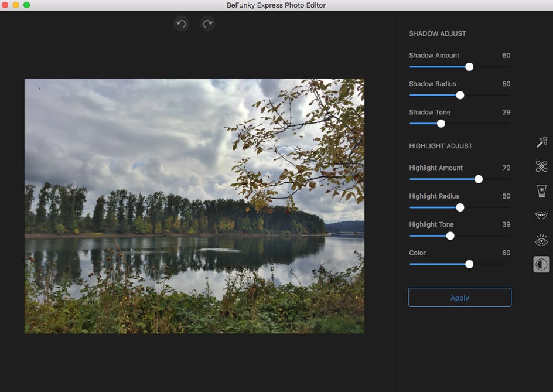The width and height of the screenshot is (553, 392).
Task: Select the eye enhancement tool
Action: point(541,240)
